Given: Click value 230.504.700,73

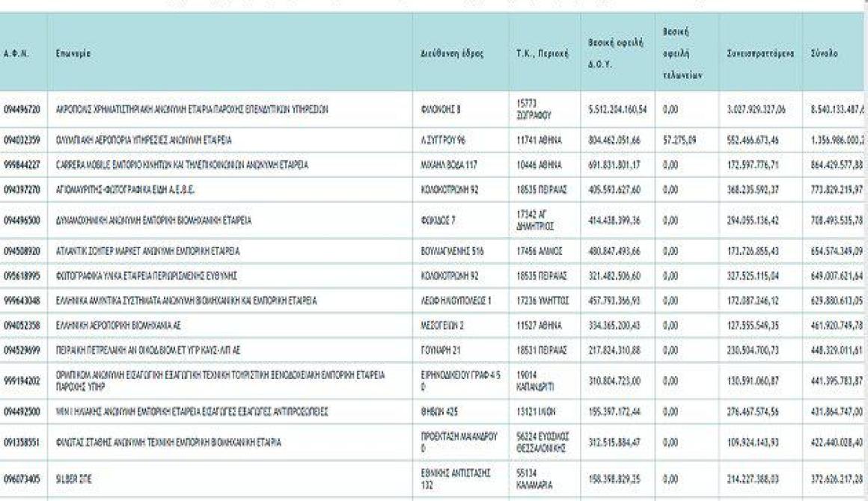Looking at the screenshot, I should (753, 351).
